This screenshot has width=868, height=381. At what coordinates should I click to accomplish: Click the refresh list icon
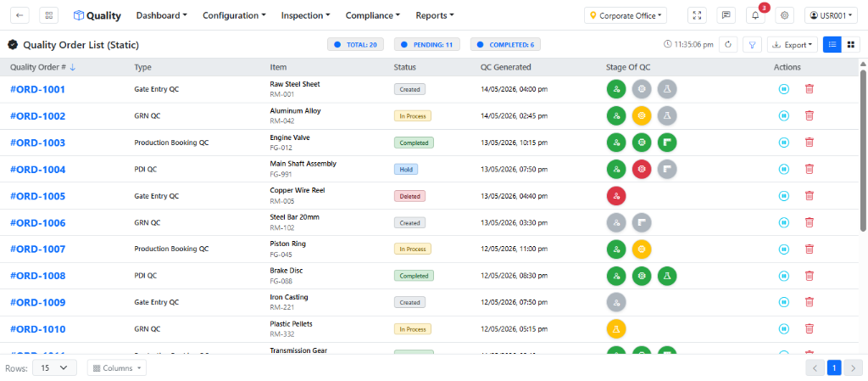pyautogui.click(x=728, y=45)
